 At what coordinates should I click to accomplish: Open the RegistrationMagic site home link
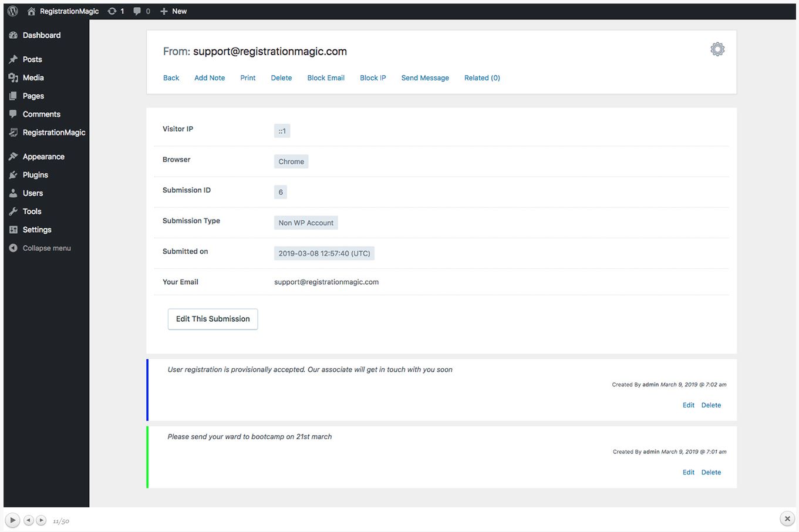click(x=63, y=11)
